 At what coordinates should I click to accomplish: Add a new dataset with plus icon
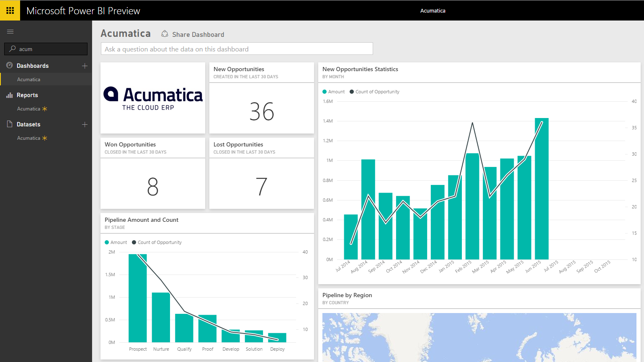(x=85, y=124)
